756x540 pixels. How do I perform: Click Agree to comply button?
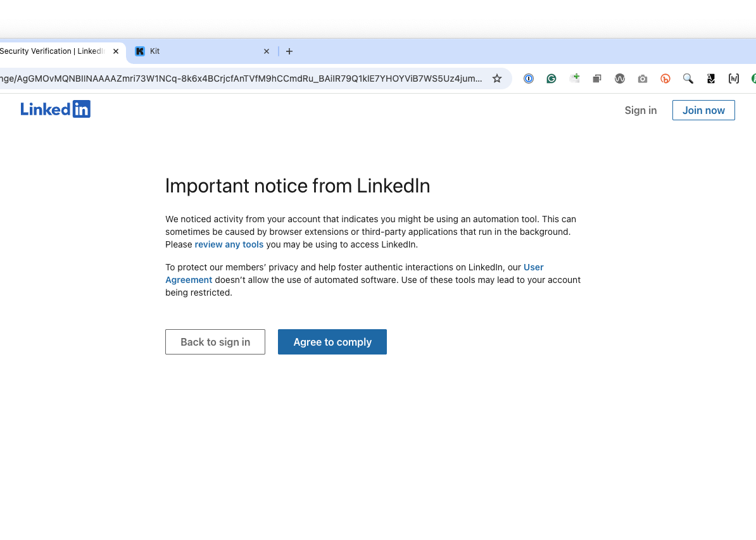[332, 342]
